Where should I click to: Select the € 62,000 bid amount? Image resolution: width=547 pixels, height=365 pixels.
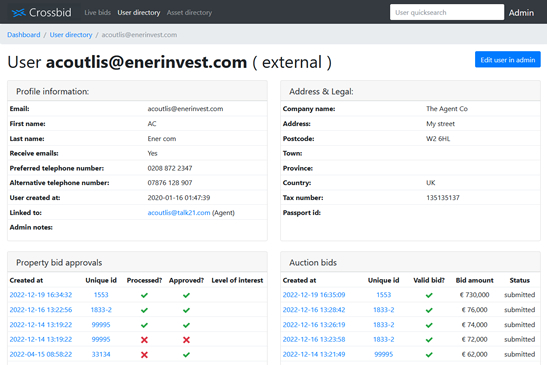(x=474, y=355)
